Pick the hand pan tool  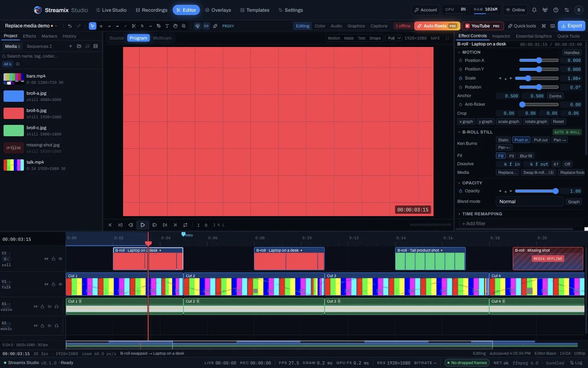175,26
